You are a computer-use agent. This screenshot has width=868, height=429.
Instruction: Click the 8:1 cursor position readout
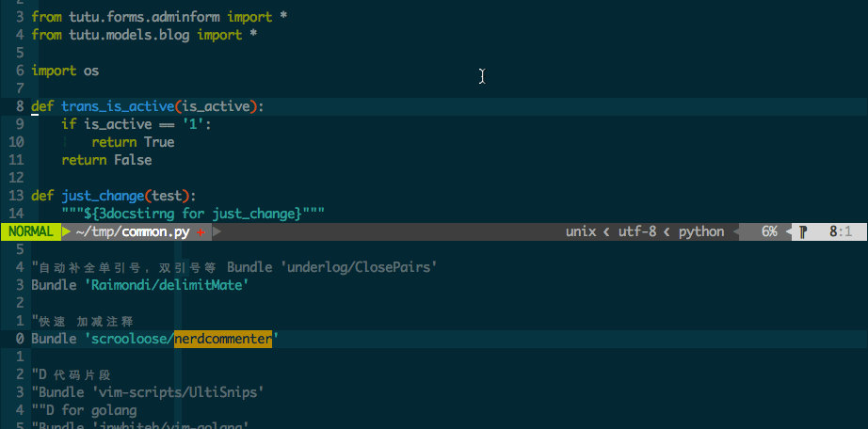click(840, 231)
